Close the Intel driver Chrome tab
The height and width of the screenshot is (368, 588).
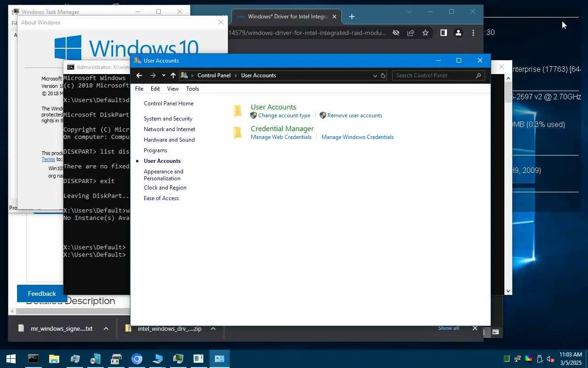click(334, 17)
